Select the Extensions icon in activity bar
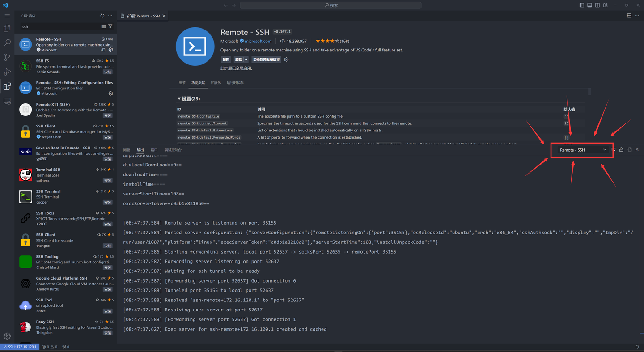The height and width of the screenshot is (352, 644). [x=7, y=86]
